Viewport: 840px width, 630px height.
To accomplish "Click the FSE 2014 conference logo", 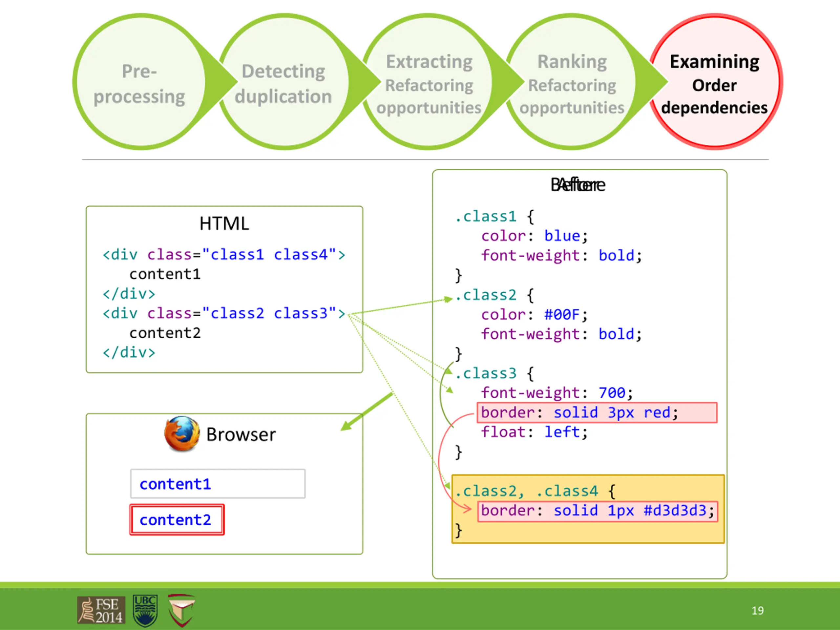I will coord(101,610).
